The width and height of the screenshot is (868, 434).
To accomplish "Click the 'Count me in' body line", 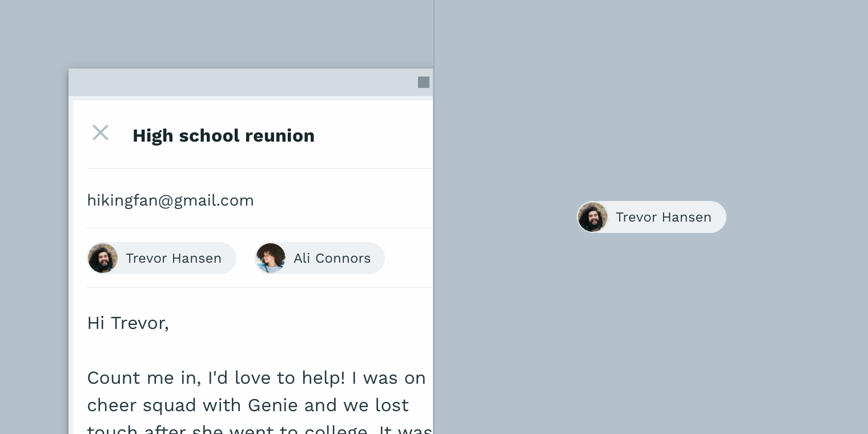I will click(256, 378).
